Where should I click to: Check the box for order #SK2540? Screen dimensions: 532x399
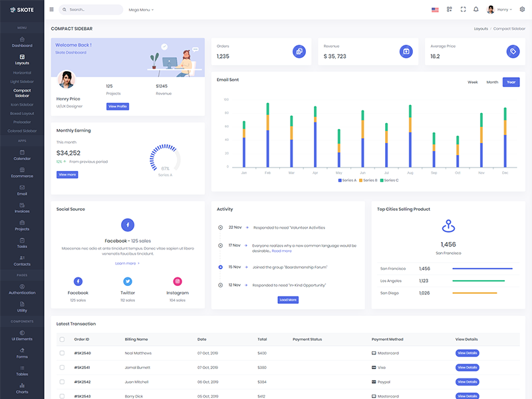[x=63, y=353]
